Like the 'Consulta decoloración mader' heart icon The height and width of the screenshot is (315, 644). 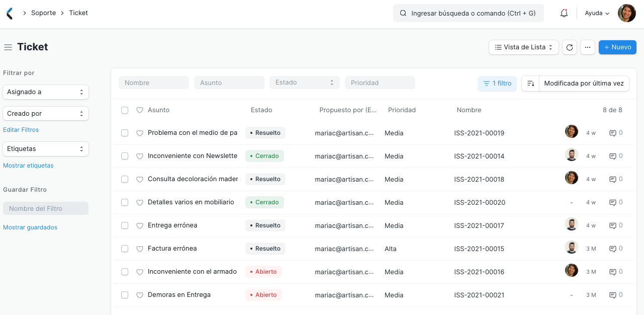140,180
